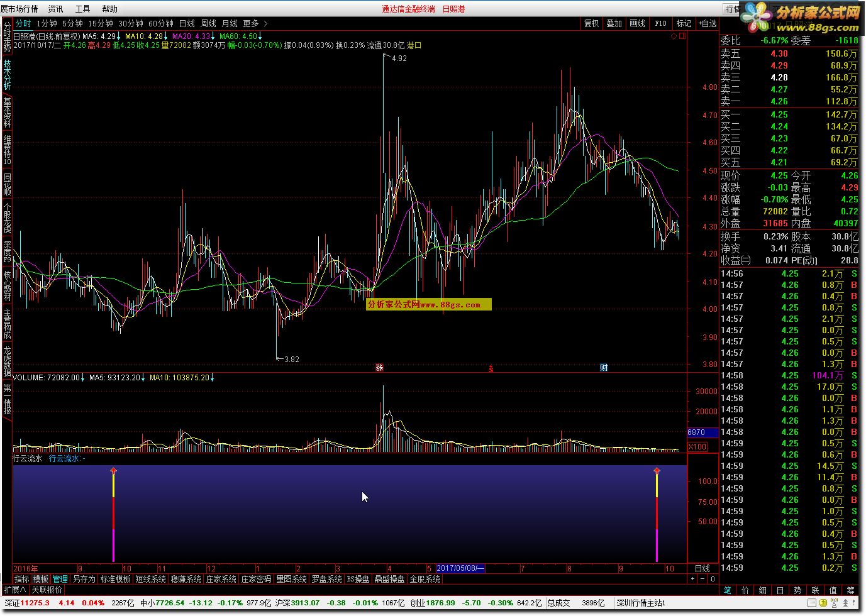The image size is (866, 616).
Task: Click the volume MA5 93123.20 arrow
Action: (143, 378)
